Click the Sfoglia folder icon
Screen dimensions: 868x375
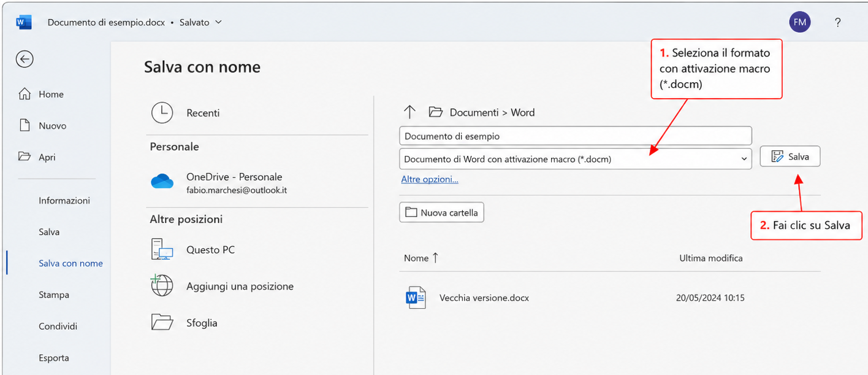[162, 322]
